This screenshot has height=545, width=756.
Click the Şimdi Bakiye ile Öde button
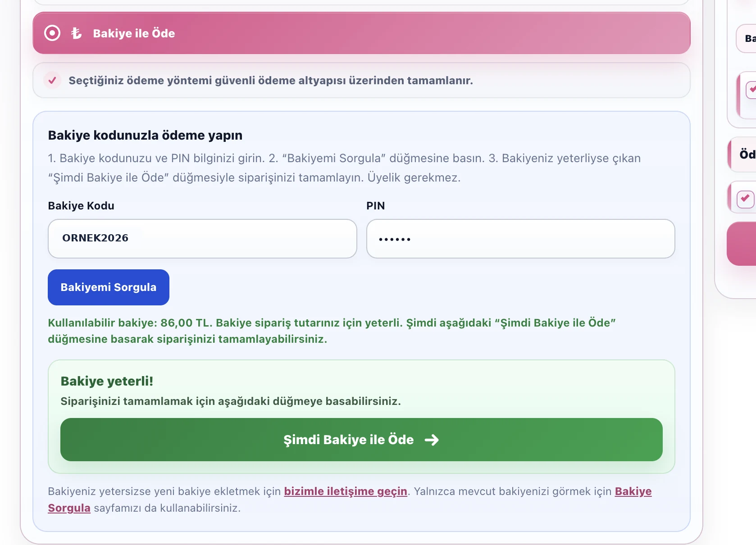coord(361,440)
